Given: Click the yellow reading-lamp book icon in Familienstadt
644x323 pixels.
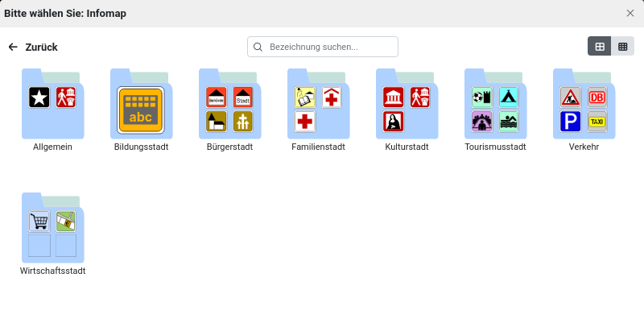Looking at the screenshot, I should 305,97.
